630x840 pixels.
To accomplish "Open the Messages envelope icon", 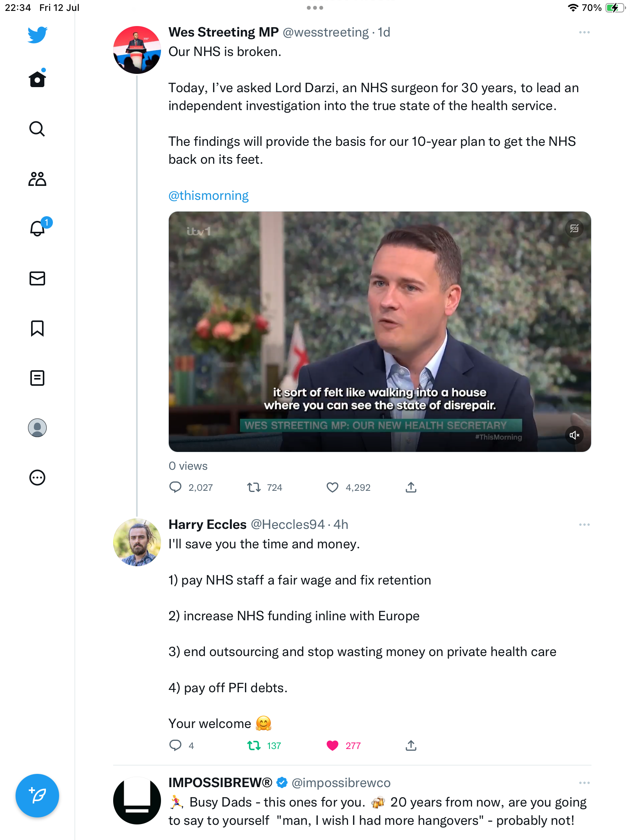I will 37,278.
